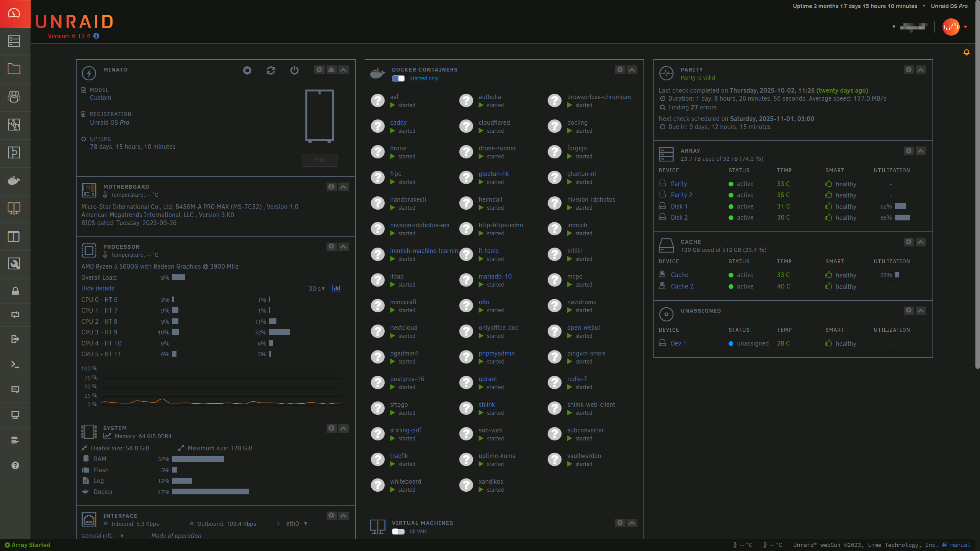Open the Shares folder icon in sidebar
Viewport: 980px width, 551px height.
point(14,69)
